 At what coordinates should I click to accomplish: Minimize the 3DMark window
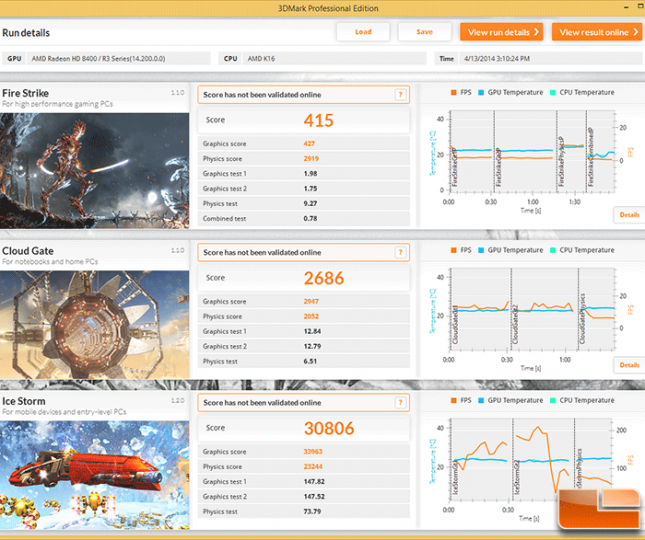tap(626, 7)
